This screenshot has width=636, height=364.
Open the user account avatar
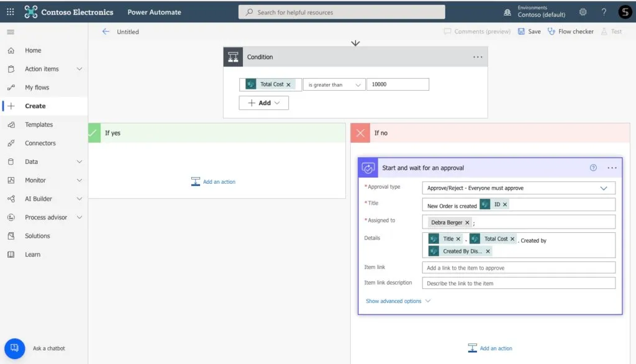[625, 12]
